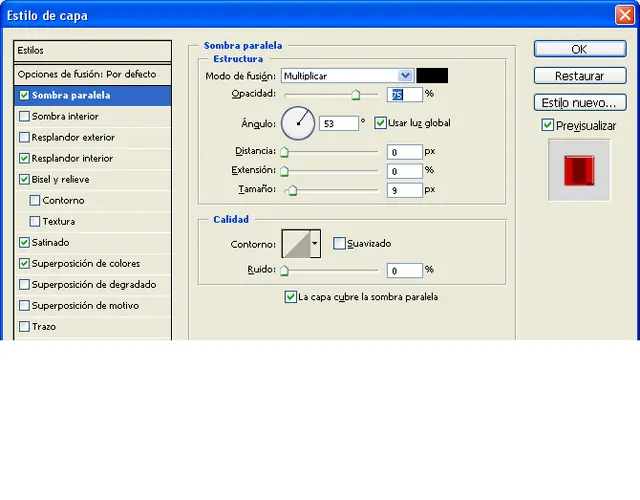
Task: Open the Resplandor interior settings label
Action: click(x=72, y=158)
